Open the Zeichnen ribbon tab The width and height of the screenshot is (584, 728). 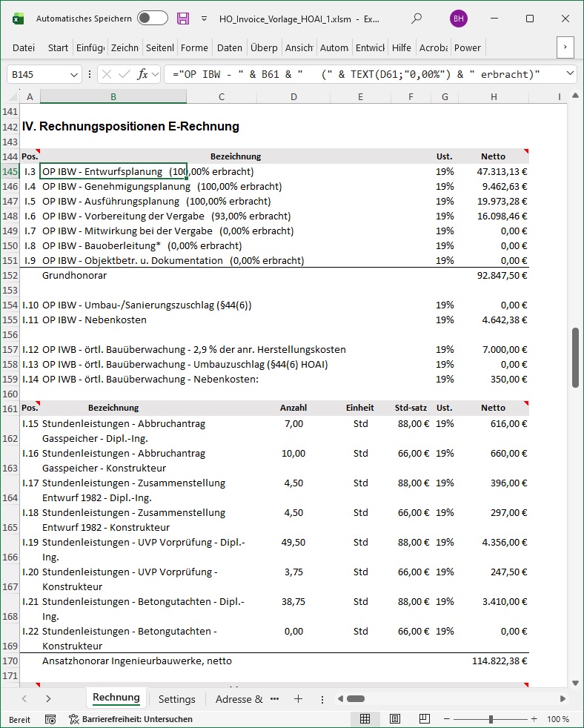coord(125,48)
